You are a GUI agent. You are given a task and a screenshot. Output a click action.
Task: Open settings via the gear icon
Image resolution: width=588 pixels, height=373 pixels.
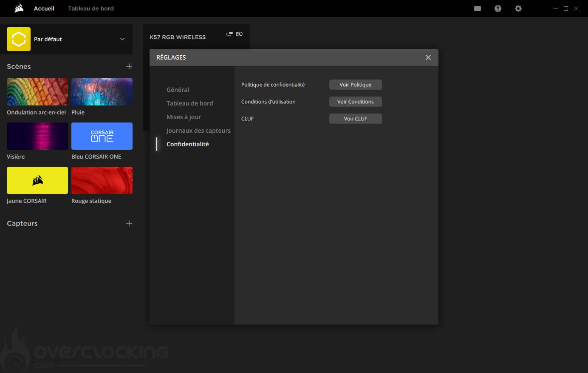tap(518, 9)
